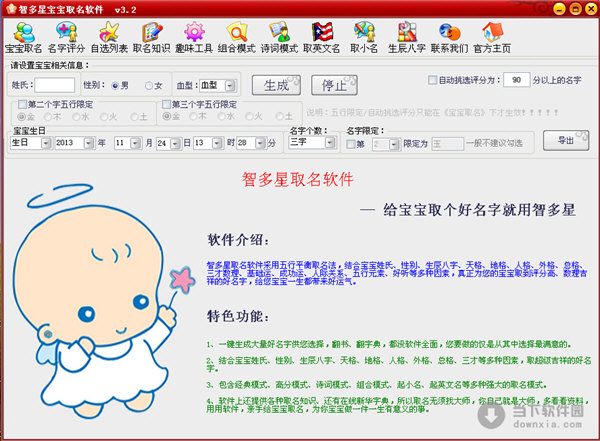Image resolution: width=600 pixels, height=441 pixels.
Task: Check 自动挑选评分为 option
Action: pyautogui.click(x=432, y=80)
